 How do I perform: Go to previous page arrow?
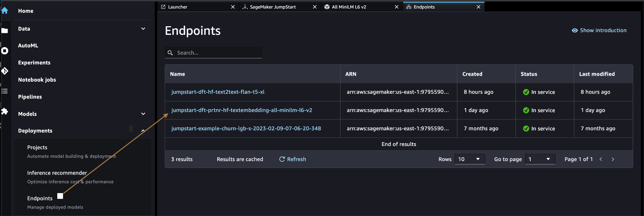[x=601, y=159]
